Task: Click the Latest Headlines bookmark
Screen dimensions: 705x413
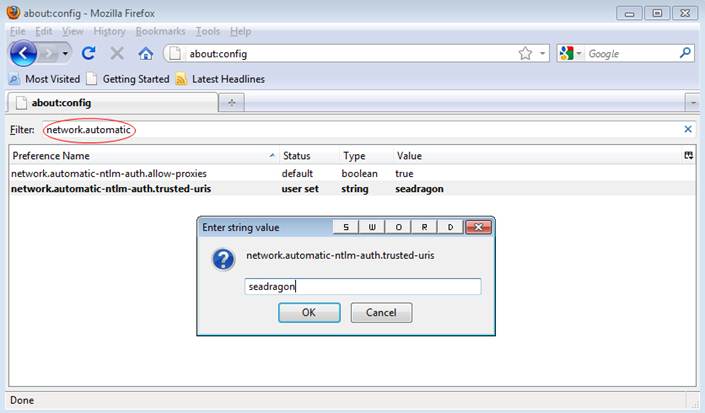Action: [x=220, y=79]
